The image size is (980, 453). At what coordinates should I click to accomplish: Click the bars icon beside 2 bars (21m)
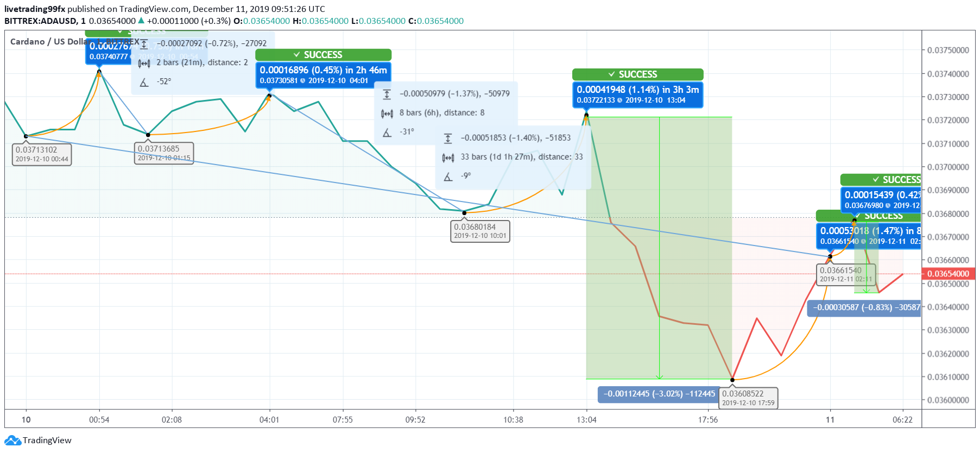pos(144,63)
